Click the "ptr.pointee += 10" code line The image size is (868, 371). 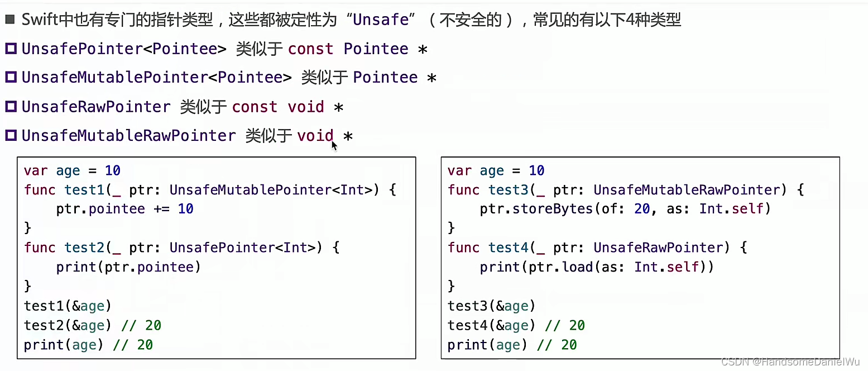124,209
